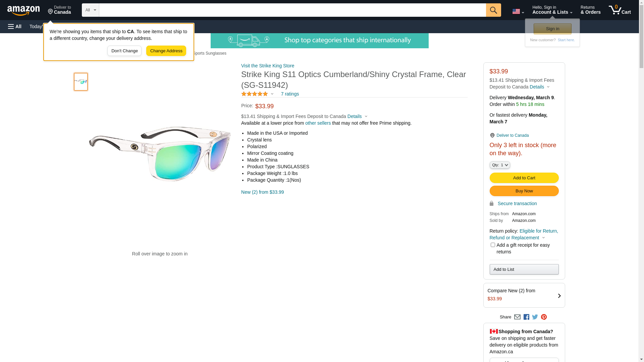Click the Change Address button

pos(166,51)
